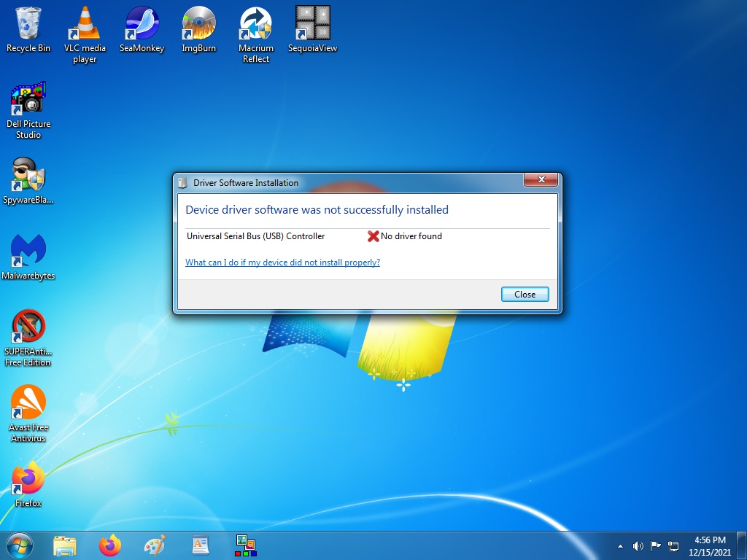This screenshot has width=747, height=560.
Task: Select the Firefox desktop shortcut
Action: (x=28, y=484)
